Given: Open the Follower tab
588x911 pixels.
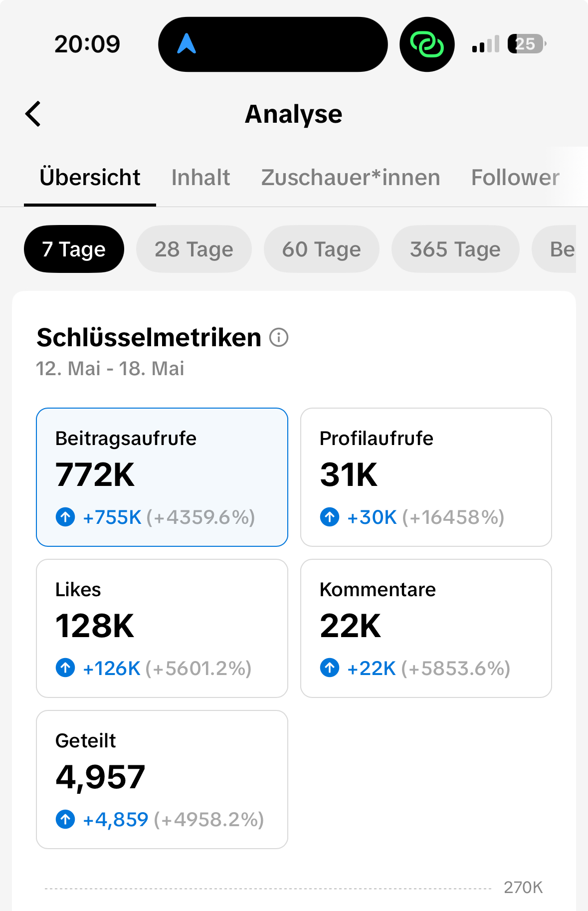Looking at the screenshot, I should pos(515,178).
